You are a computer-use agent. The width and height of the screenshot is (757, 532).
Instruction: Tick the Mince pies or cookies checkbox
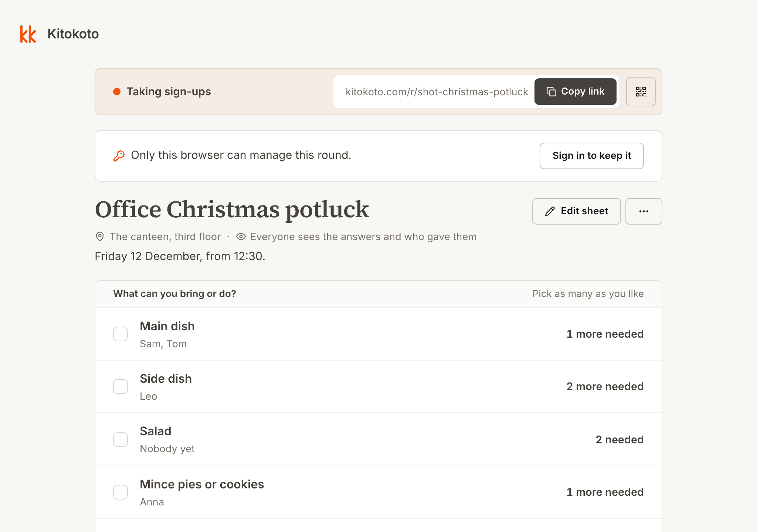click(x=120, y=492)
